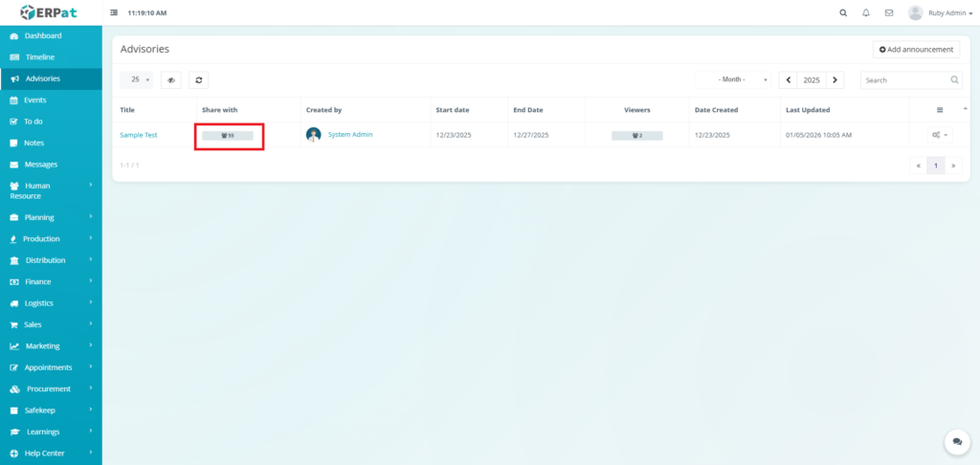Expand Appointments sidebar menu
980x465 pixels.
tap(51, 367)
